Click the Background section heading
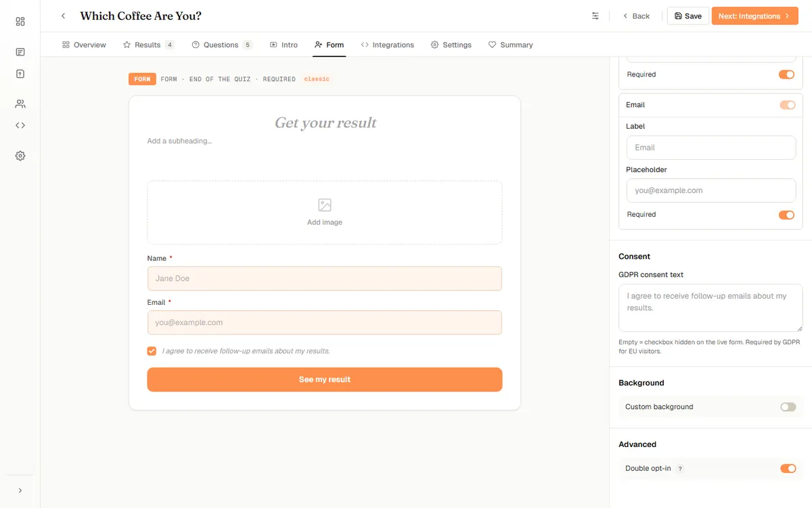 641,383
